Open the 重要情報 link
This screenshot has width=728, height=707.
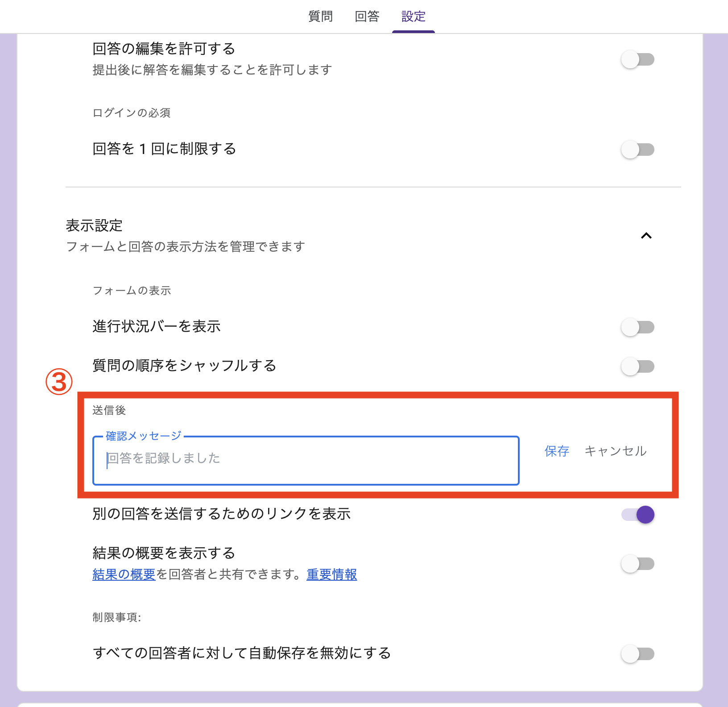332,574
